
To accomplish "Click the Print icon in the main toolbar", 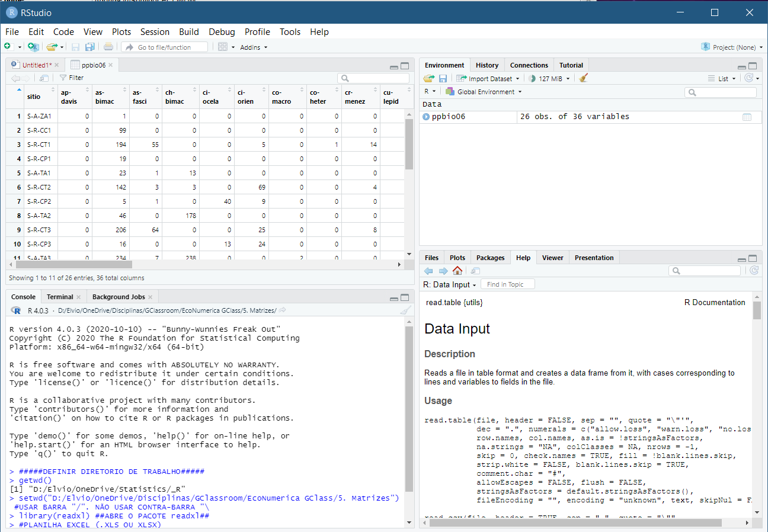I will 108,47.
